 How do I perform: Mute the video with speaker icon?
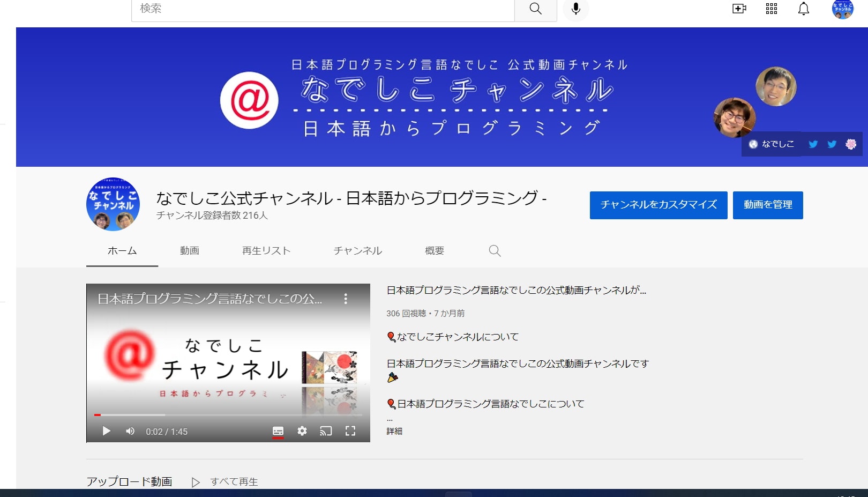(x=130, y=431)
